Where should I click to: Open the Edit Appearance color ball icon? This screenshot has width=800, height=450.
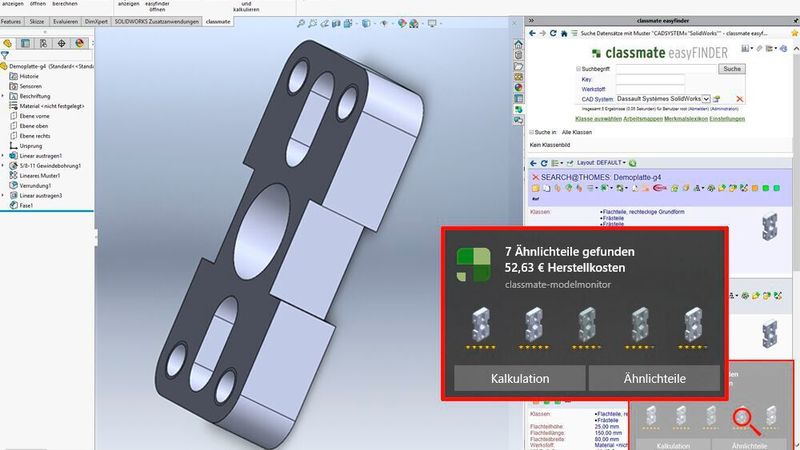click(x=402, y=23)
